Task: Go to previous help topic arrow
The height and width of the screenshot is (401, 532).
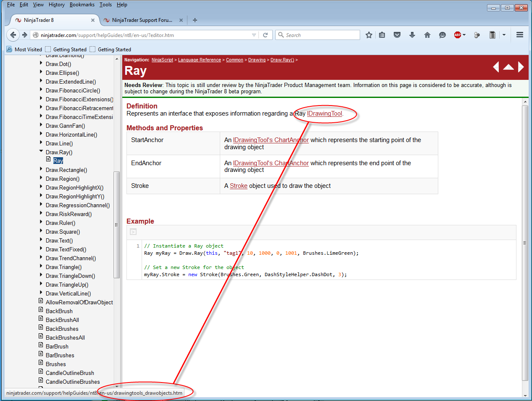Action: pyautogui.click(x=496, y=67)
